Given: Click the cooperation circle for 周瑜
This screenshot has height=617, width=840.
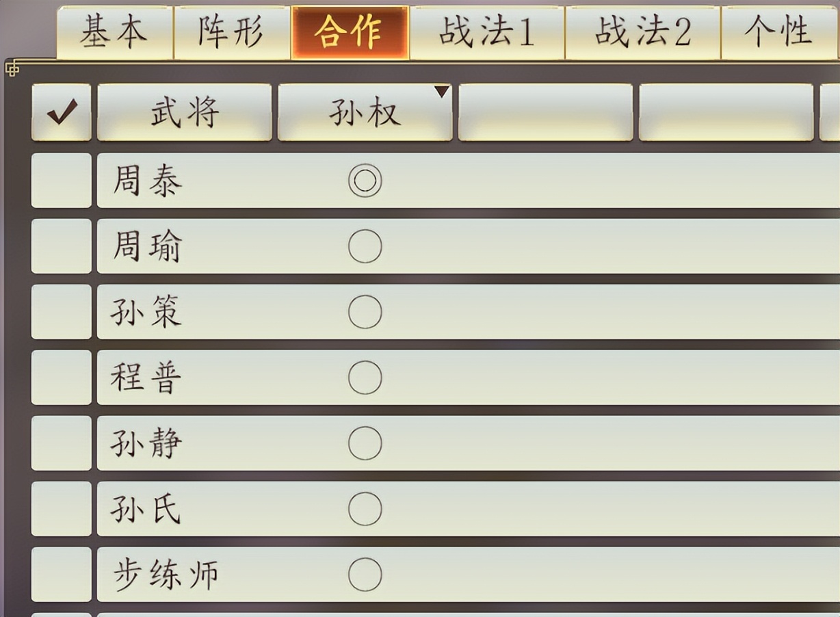Looking at the screenshot, I should tap(365, 246).
